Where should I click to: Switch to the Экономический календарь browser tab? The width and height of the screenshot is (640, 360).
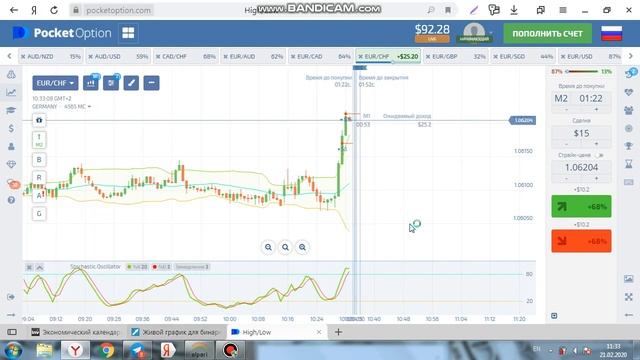[76, 332]
